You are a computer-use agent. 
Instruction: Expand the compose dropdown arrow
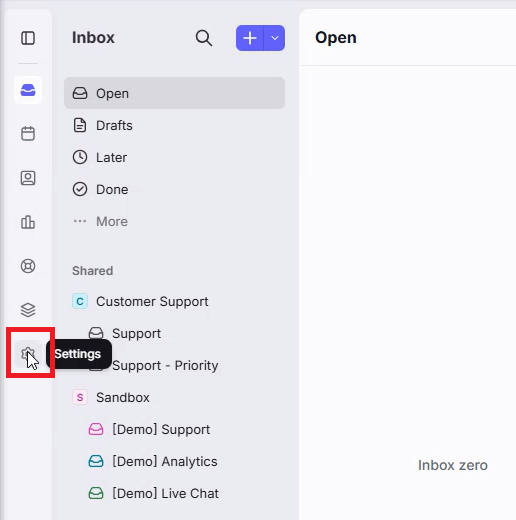click(275, 38)
